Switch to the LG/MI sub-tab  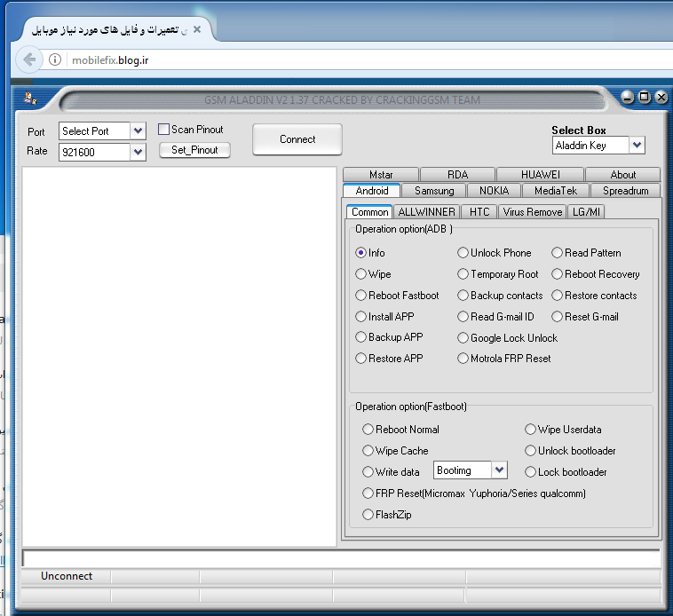tap(586, 212)
